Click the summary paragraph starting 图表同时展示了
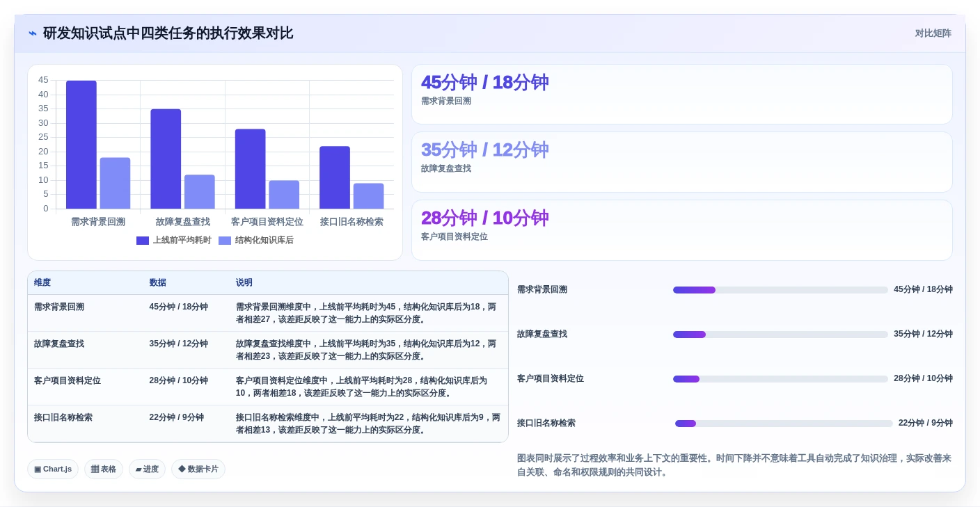 tap(734, 465)
